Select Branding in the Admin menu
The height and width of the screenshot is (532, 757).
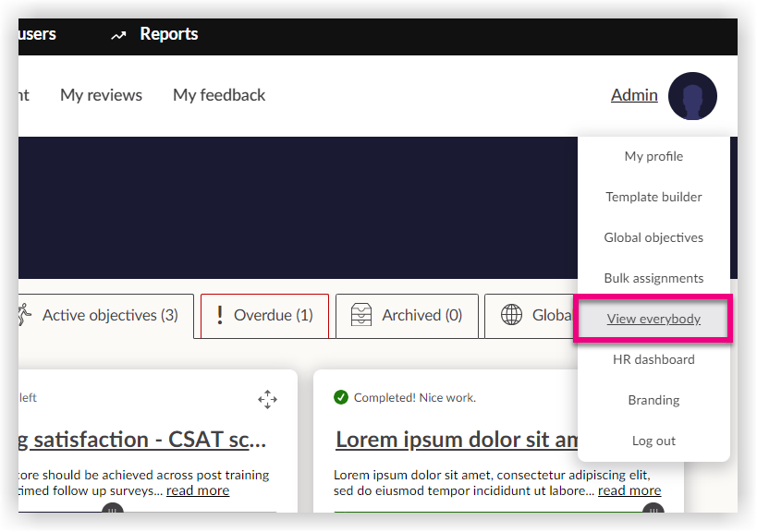pos(653,401)
